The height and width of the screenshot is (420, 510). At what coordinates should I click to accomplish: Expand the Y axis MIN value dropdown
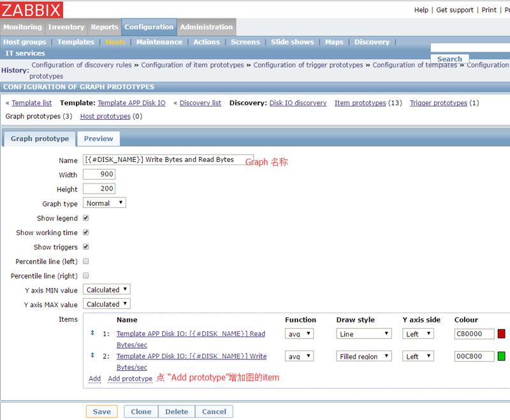[107, 289]
